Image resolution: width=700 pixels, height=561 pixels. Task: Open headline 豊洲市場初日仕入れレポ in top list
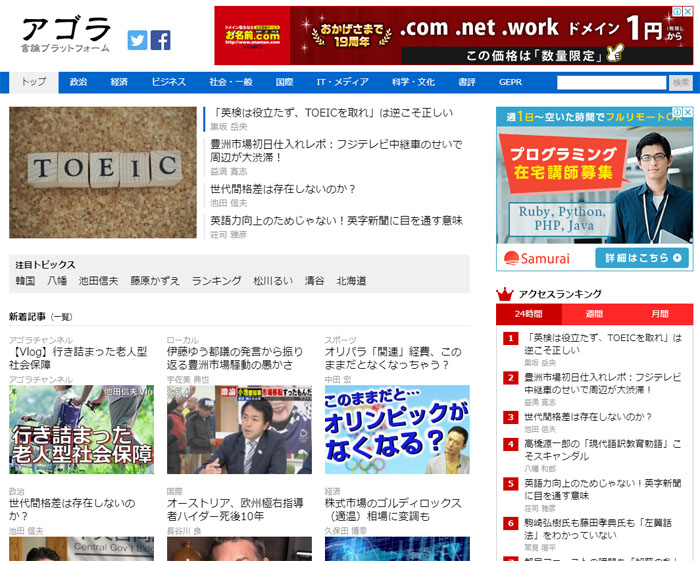click(x=336, y=151)
